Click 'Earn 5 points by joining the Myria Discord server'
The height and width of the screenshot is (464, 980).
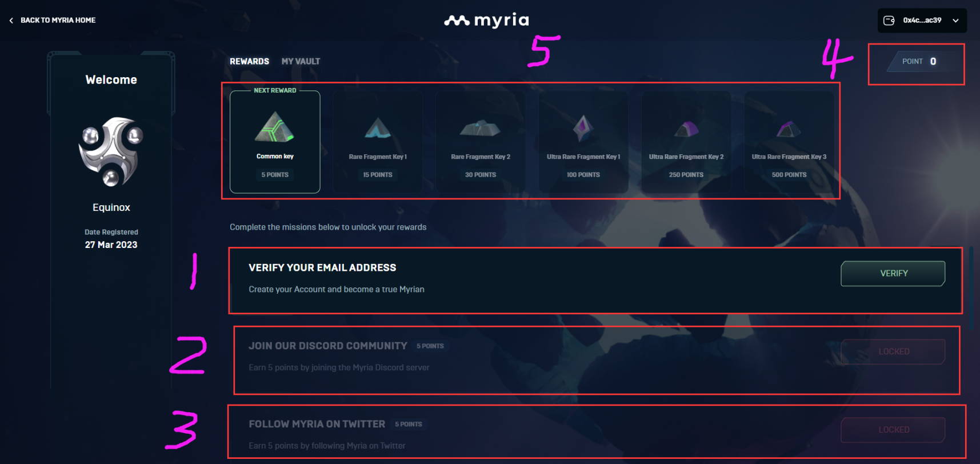click(x=339, y=367)
